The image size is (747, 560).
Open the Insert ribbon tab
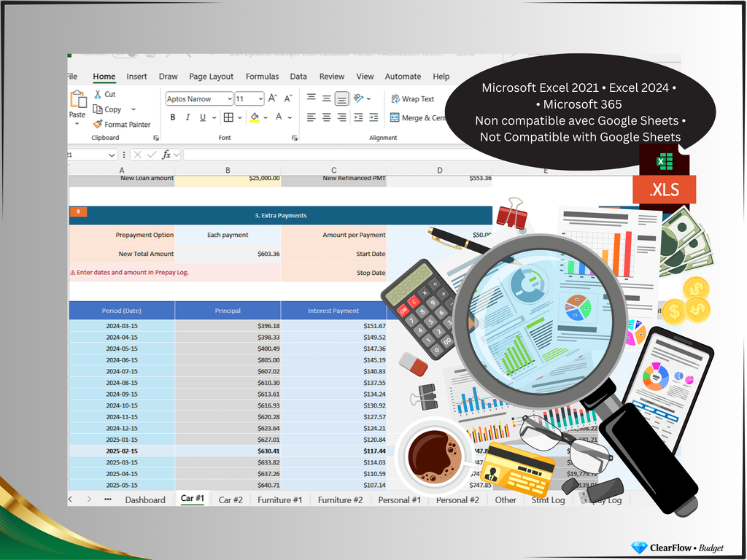click(136, 76)
